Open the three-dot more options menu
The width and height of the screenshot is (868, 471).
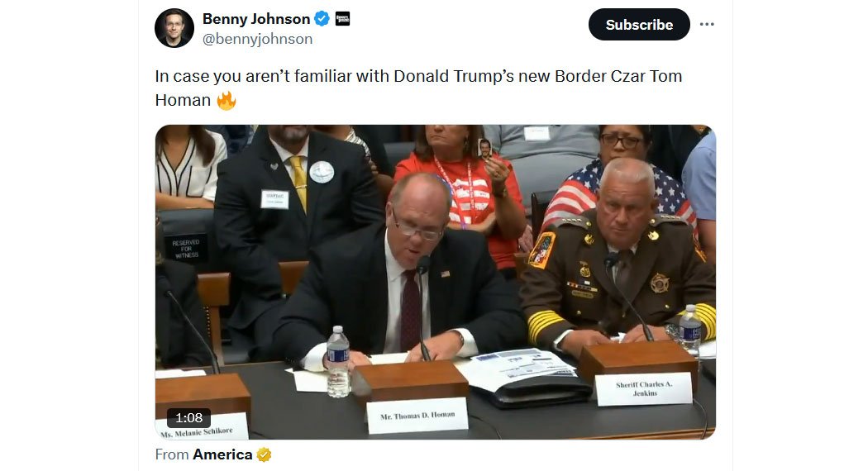tap(707, 24)
